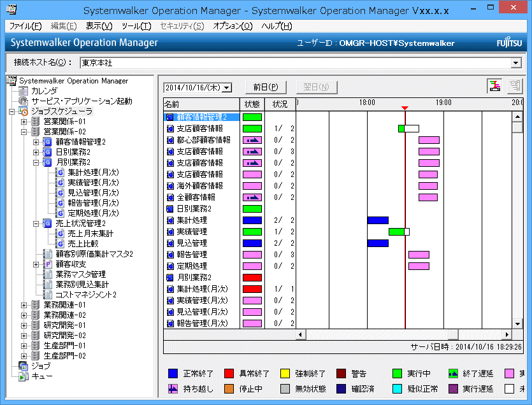Click the Gantt chart view icon

pos(494,87)
